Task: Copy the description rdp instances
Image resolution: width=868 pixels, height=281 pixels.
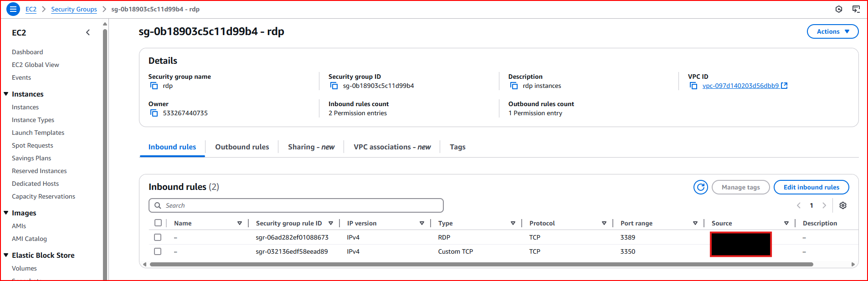Action: 514,86
